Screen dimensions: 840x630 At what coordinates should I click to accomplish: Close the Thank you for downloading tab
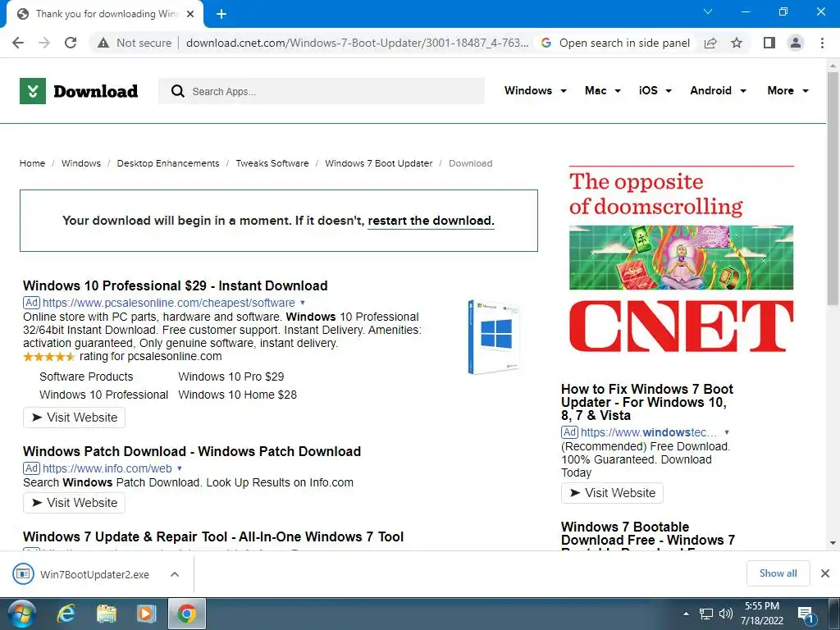point(190,14)
